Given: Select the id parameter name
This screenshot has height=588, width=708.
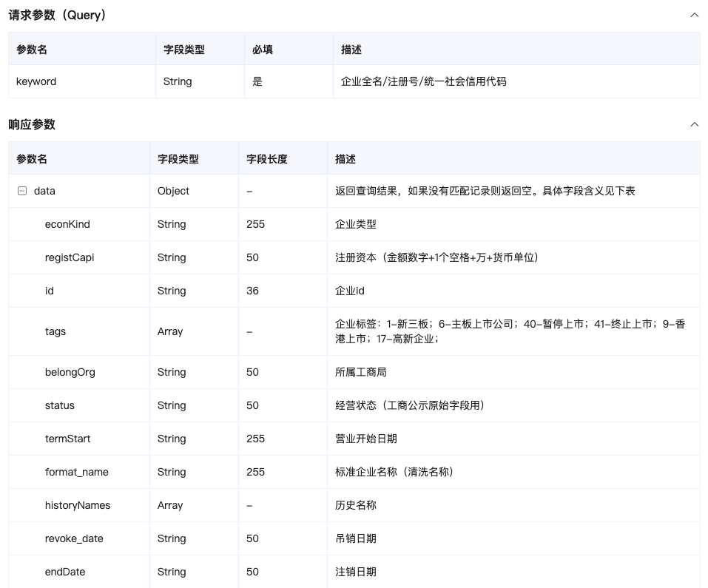Looking at the screenshot, I should (50, 291).
